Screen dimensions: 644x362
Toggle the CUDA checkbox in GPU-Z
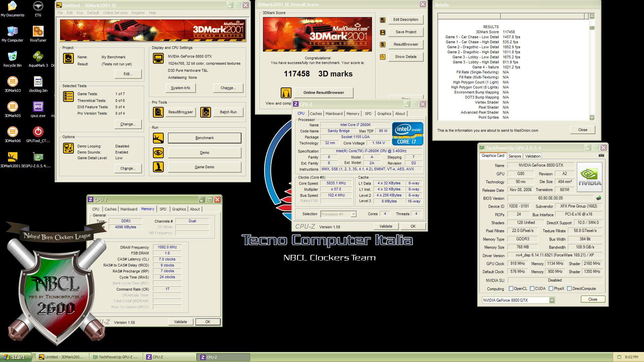(x=532, y=289)
